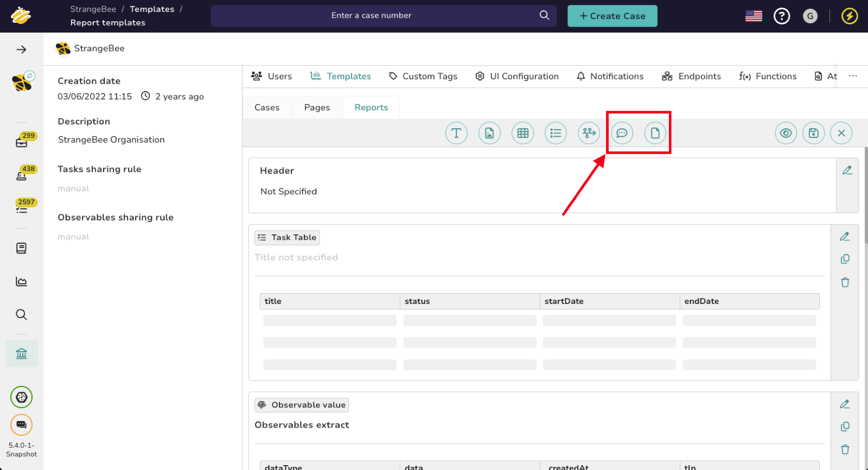Preview the report template with eye icon

tap(786, 133)
